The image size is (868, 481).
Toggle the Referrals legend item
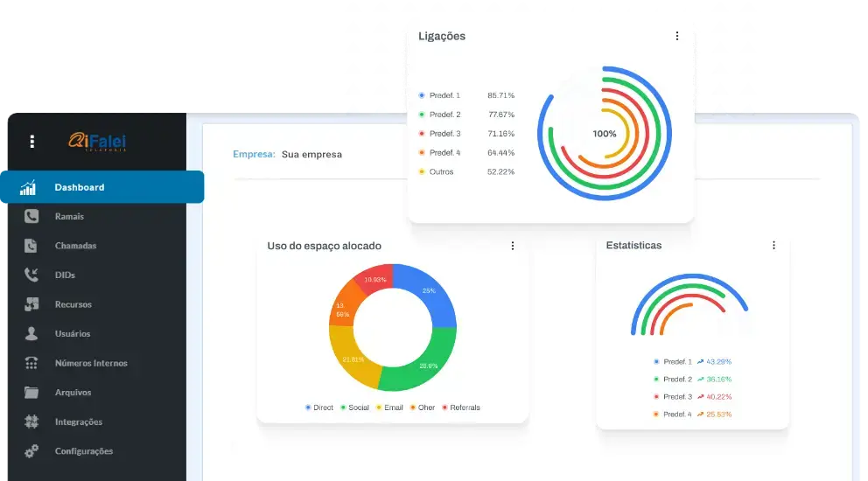coord(461,408)
